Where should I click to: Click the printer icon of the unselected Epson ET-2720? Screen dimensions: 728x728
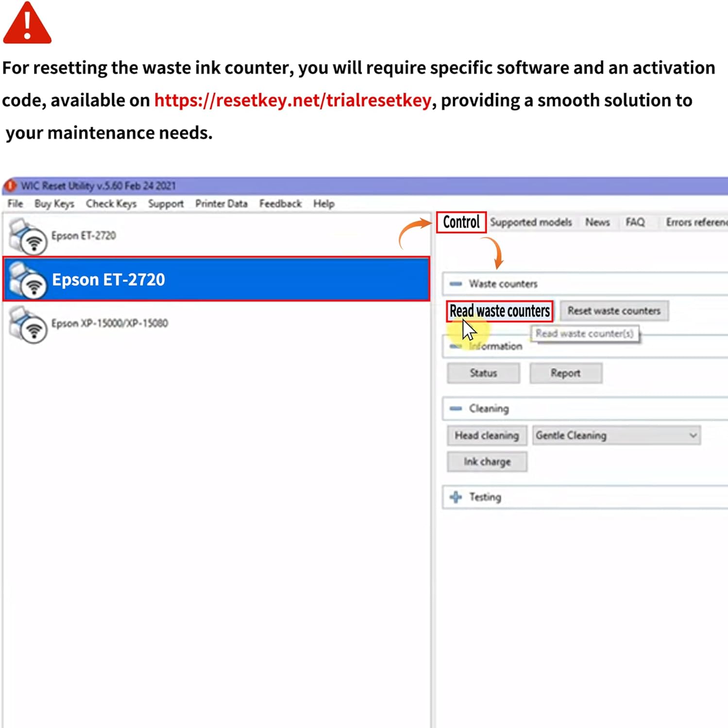tap(28, 236)
